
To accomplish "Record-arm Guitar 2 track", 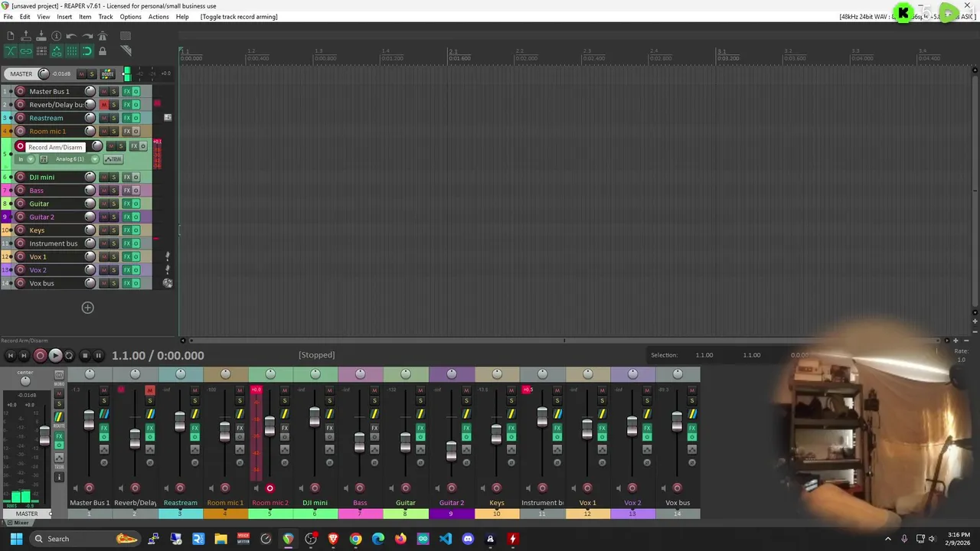I will [x=21, y=217].
